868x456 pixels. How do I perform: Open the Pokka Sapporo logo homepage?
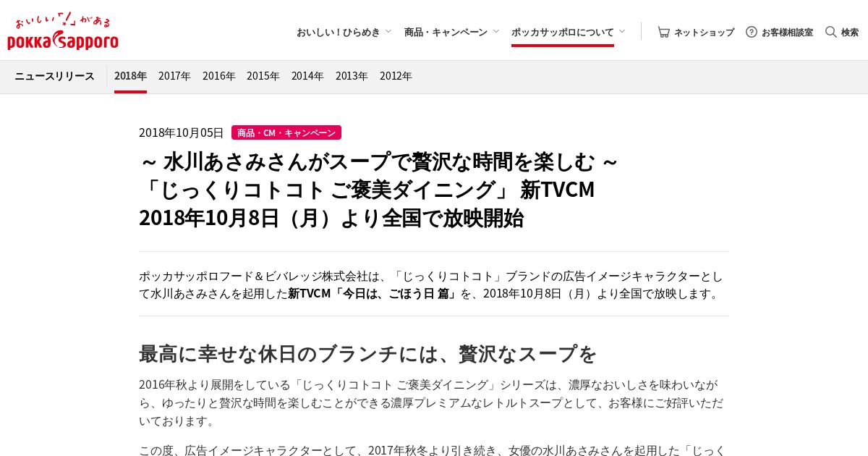point(63,31)
